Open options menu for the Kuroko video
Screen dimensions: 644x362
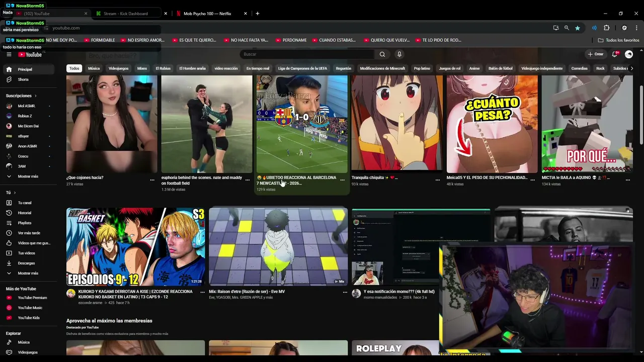(x=202, y=292)
